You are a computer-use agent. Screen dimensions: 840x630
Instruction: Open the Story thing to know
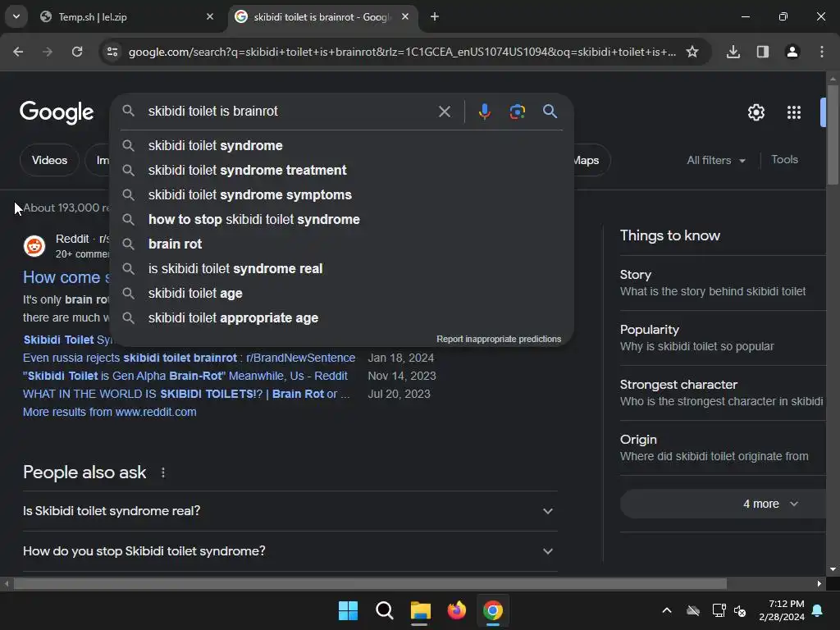click(723, 283)
